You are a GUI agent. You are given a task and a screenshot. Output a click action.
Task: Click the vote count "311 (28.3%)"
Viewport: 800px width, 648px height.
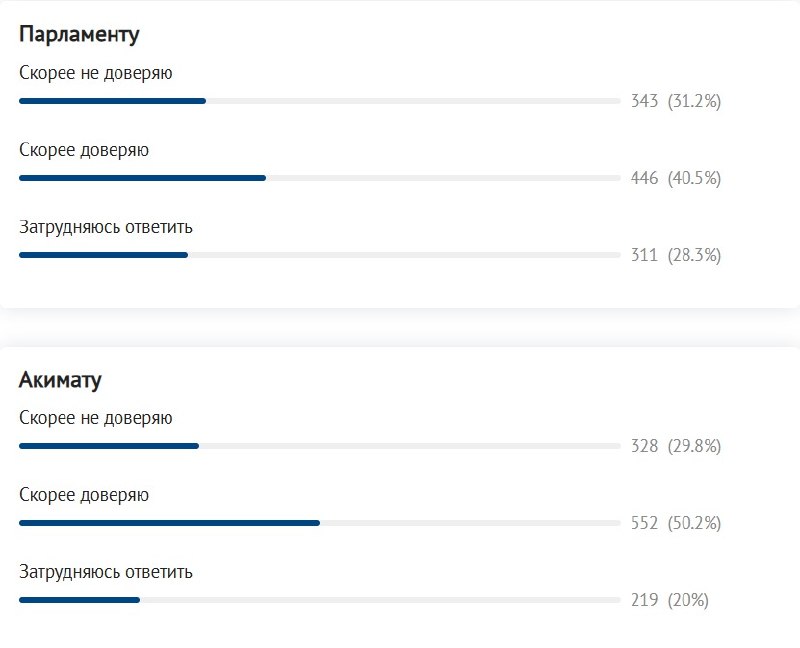676,255
